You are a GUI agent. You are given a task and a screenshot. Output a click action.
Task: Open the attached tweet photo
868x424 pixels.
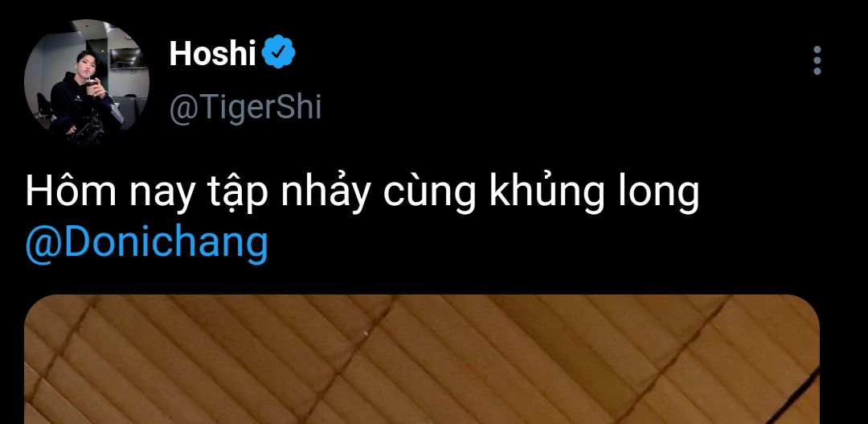[421, 359]
